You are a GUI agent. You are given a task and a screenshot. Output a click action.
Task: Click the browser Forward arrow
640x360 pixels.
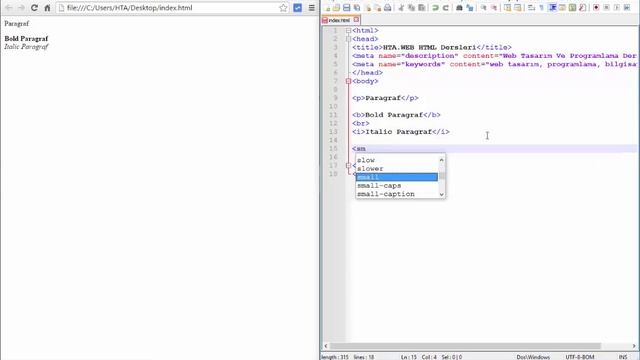pyautogui.click(x=21, y=8)
